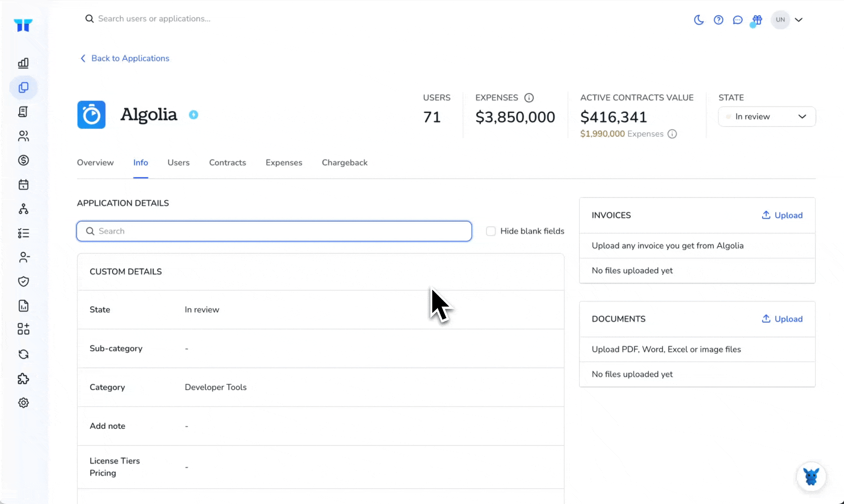
Task: Click the Algolia application logo
Action: (x=91, y=115)
